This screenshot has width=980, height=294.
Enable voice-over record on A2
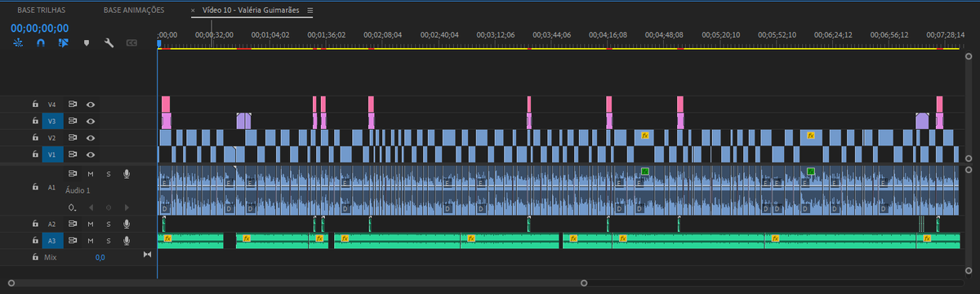click(127, 224)
